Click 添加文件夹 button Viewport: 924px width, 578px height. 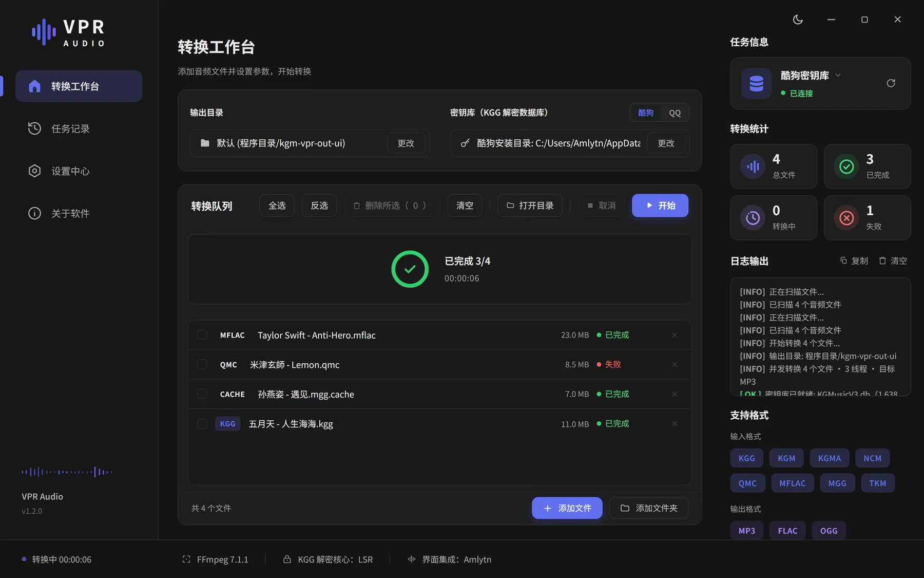648,508
